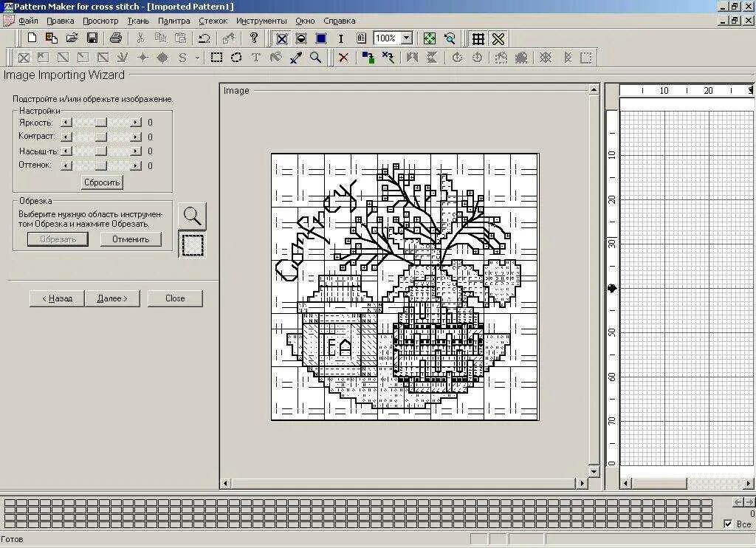Image resolution: width=756 pixels, height=548 pixels.
Task: Click the Далее > button
Action: coord(112,298)
